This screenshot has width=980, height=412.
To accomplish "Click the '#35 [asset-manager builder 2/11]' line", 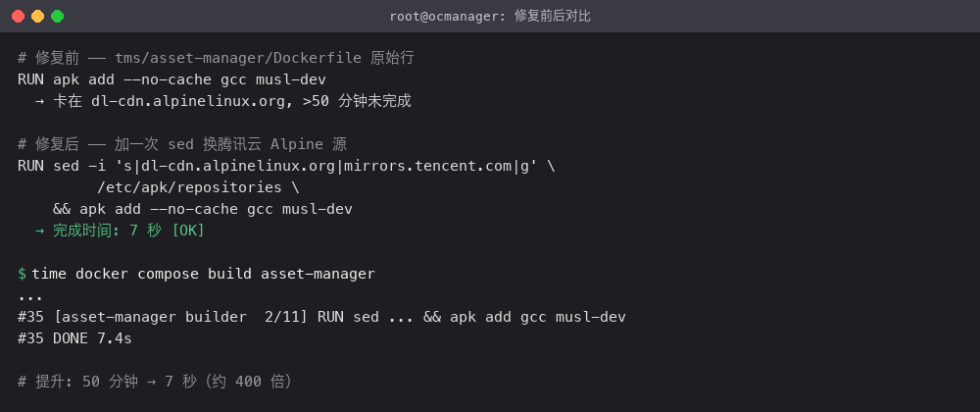I will click(321, 317).
